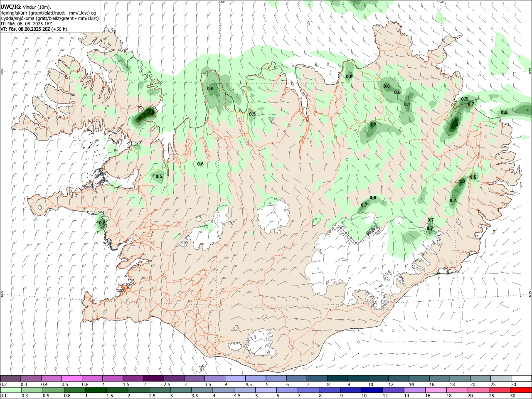Select the "0.1" label in the lower legend
532x399 pixels.
click(4, 396)
